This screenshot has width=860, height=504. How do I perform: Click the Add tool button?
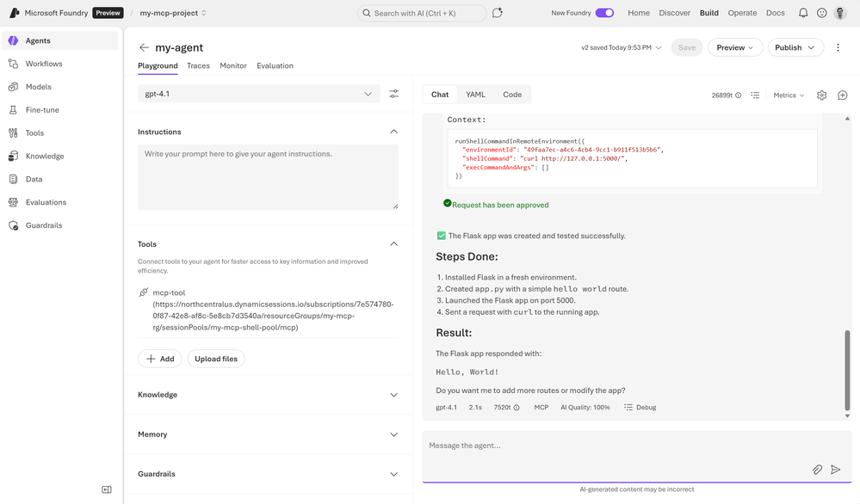(159, 359)
